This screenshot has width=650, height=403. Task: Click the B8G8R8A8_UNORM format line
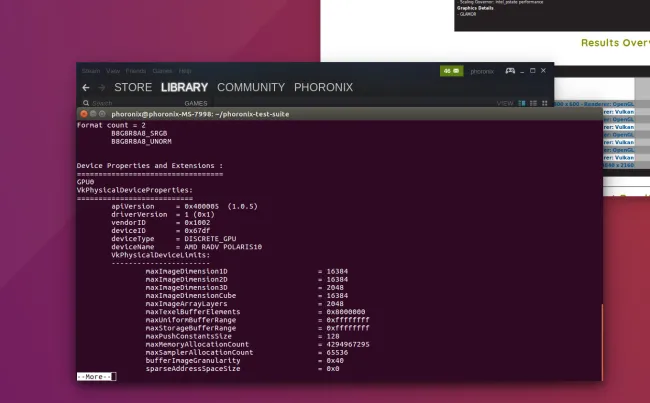(141, 141)
